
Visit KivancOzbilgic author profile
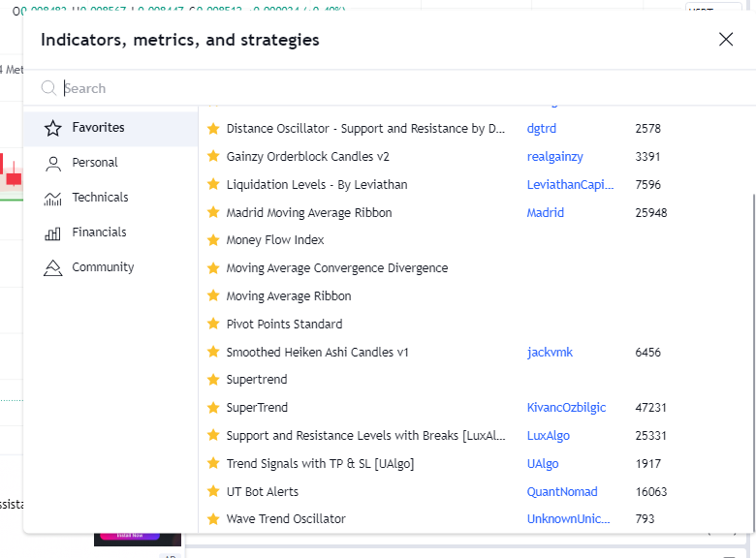567,408
